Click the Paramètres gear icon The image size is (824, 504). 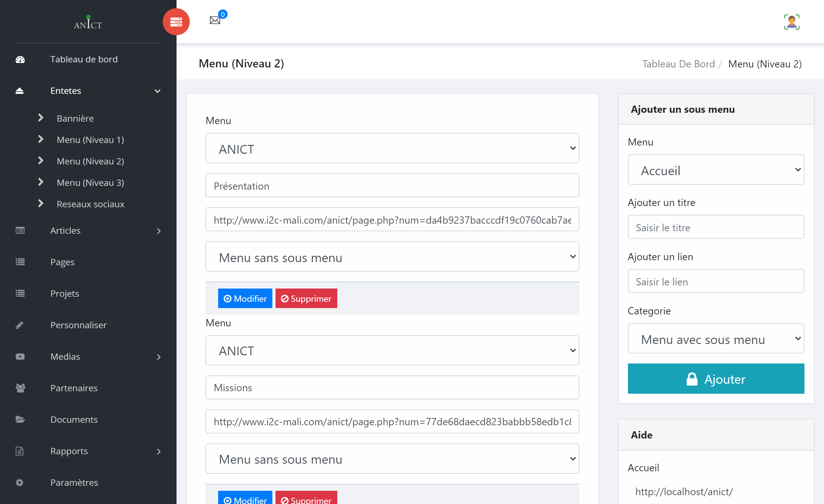coord(20,482)
